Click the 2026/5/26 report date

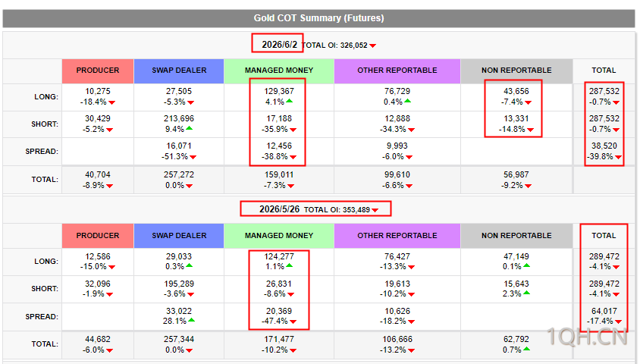[x=280, y=209]
